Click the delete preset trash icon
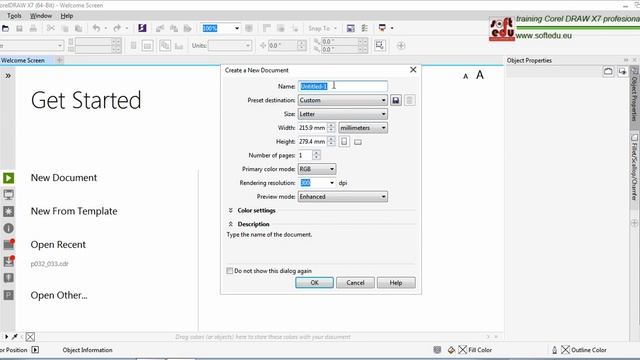 (410, 100)
